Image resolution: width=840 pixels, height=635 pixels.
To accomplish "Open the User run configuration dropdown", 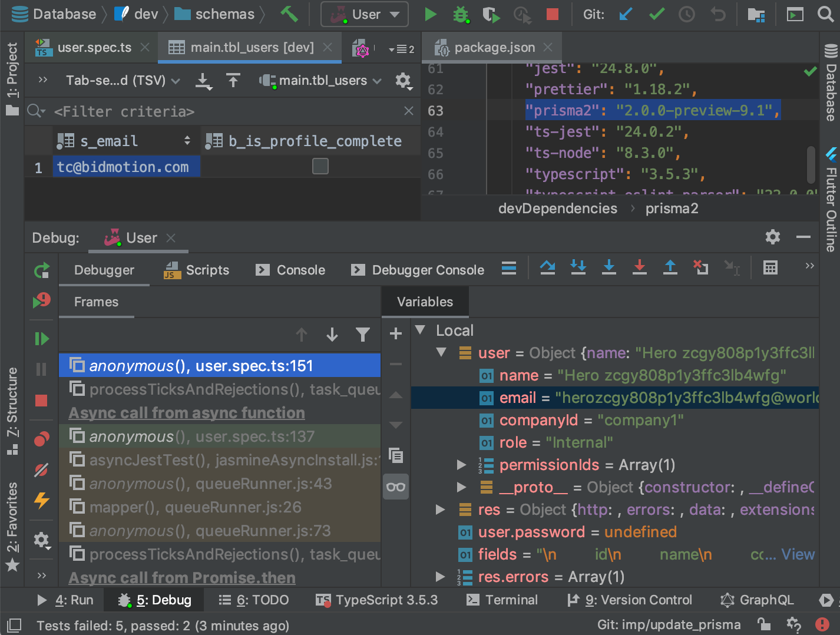I will (x=364, y=14).
